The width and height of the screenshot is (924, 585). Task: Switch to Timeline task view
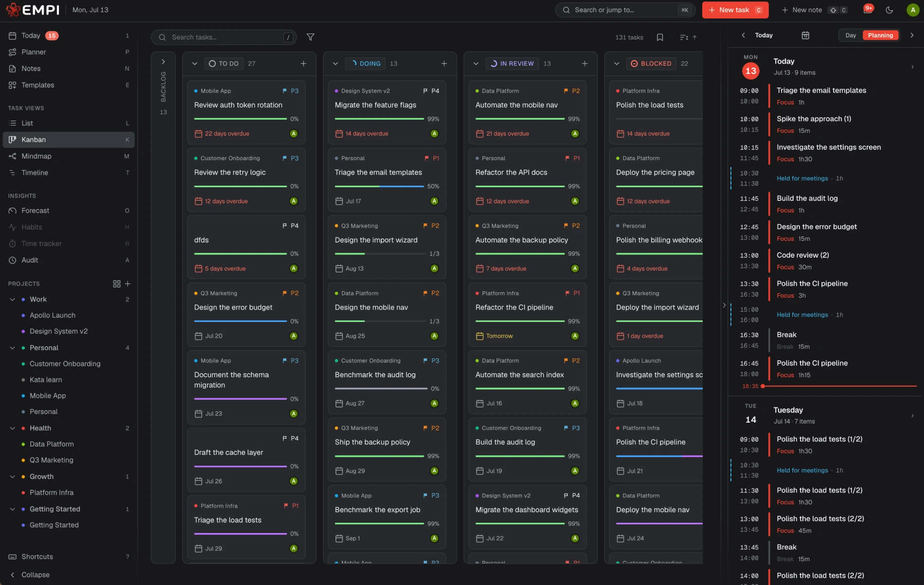[x=69, y=173]
